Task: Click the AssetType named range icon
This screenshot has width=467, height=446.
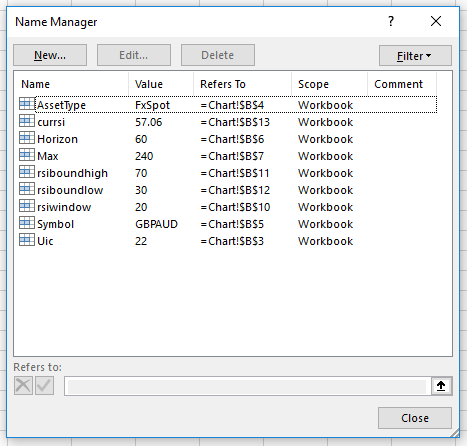Action: click(x=27, y=104)
